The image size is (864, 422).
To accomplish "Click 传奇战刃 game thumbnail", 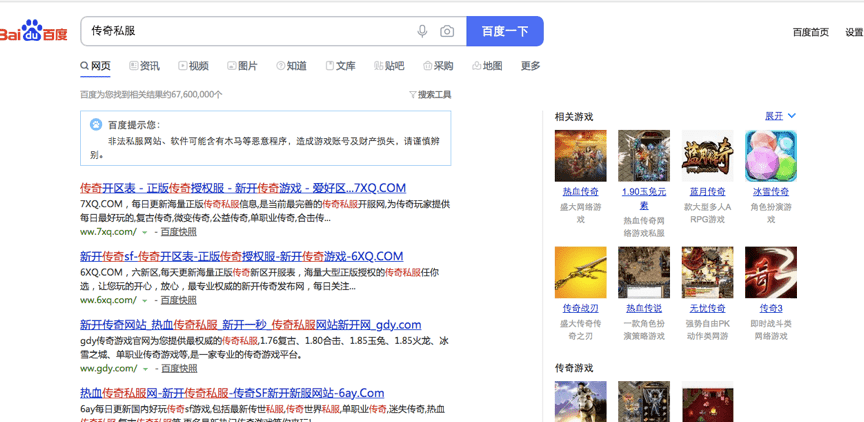I will [580, 272].
